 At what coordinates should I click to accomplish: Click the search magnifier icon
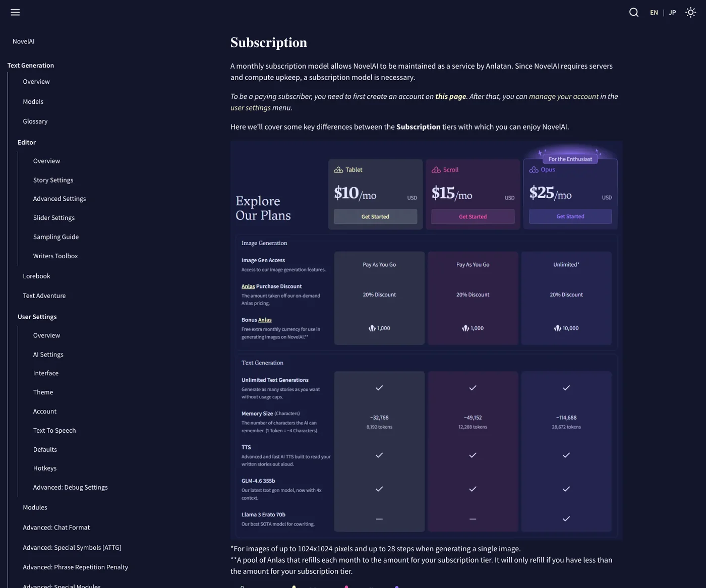tap(634, 12)
